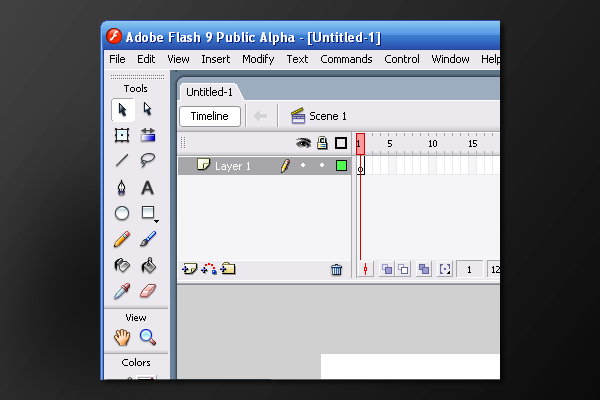
Task: Open the Modify menu
Action: coord(258,59)
